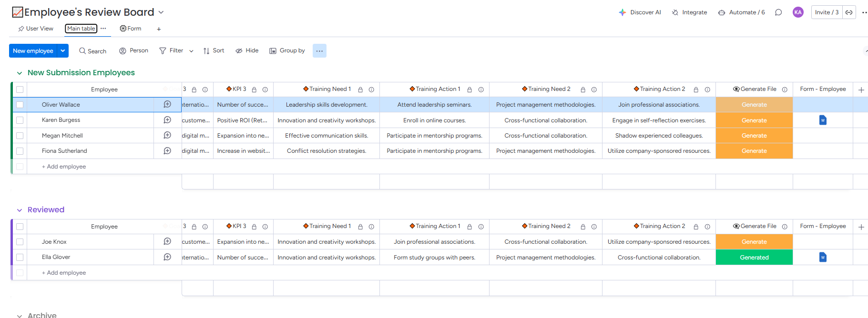Add column in Reviewed group
The height and width of the screenshot is (318, 868).
point(861,227)
